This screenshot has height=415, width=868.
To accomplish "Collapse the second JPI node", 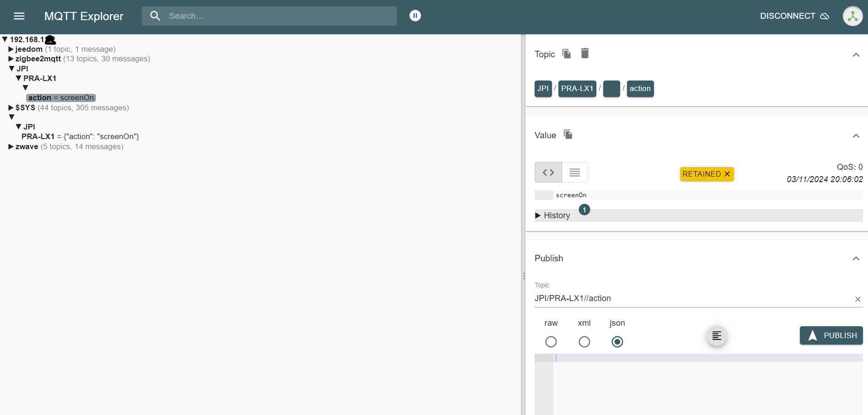I will 19,127.
